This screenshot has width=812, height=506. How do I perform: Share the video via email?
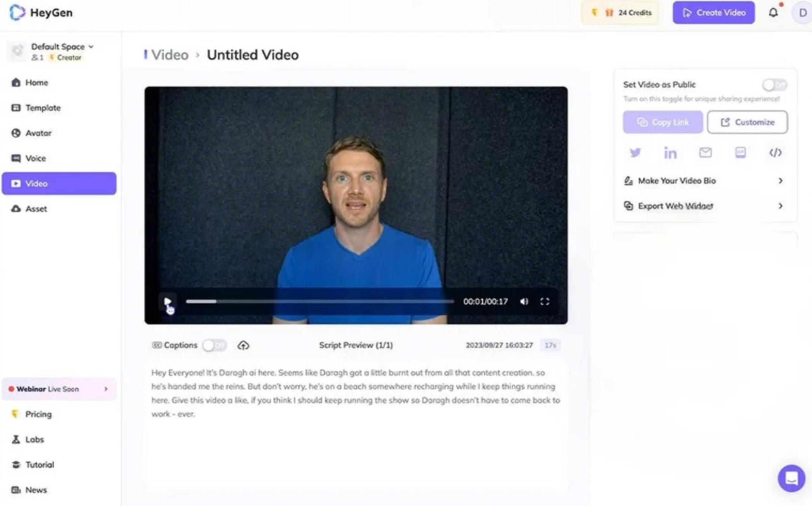click(x=705, y=153)
